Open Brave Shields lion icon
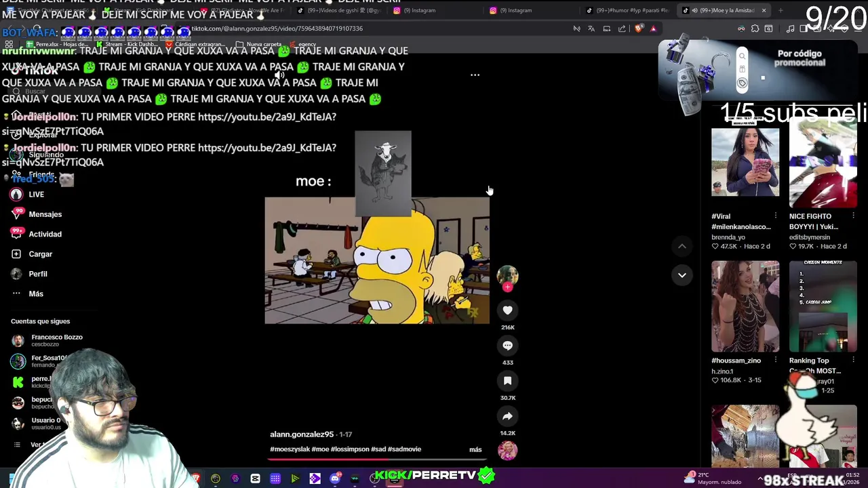The height and width of the screenshot is (488, 868). (x=637, y=28)
